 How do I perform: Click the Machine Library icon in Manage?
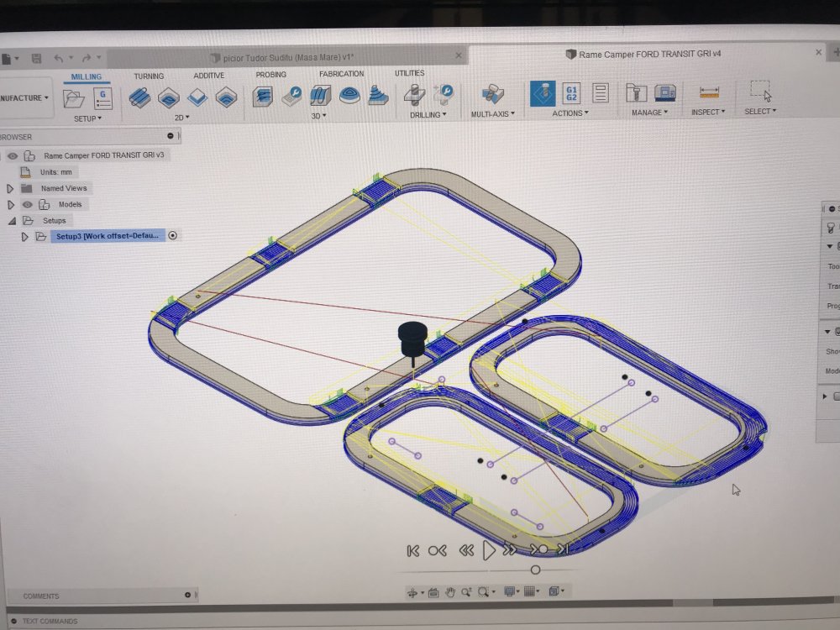(x=665, y=93)
